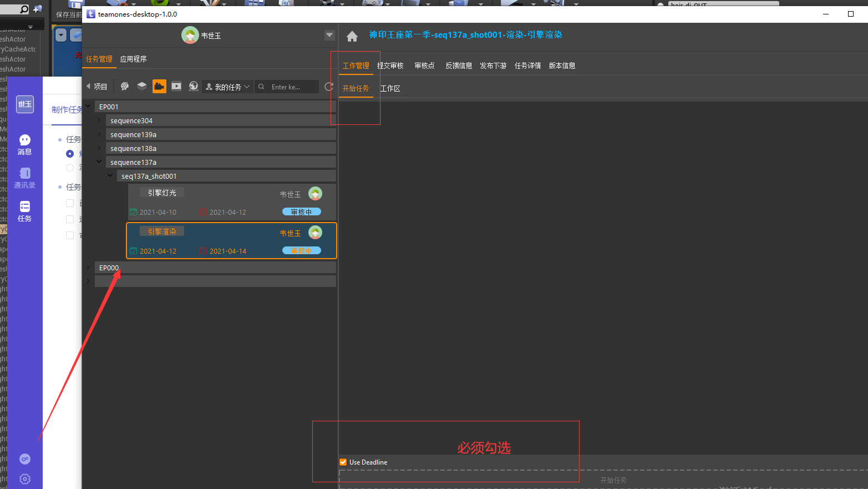Open the 我的任务 filter dropdown

click(228, 87)
